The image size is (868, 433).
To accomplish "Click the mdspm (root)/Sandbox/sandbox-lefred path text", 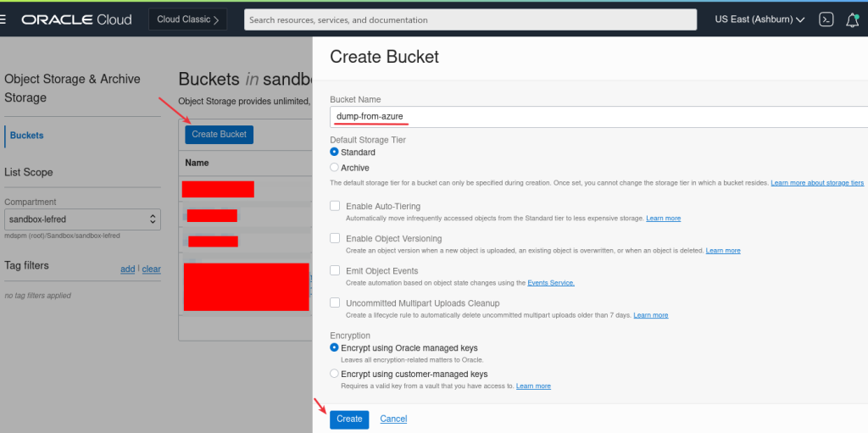I will (x=62, y=236).
